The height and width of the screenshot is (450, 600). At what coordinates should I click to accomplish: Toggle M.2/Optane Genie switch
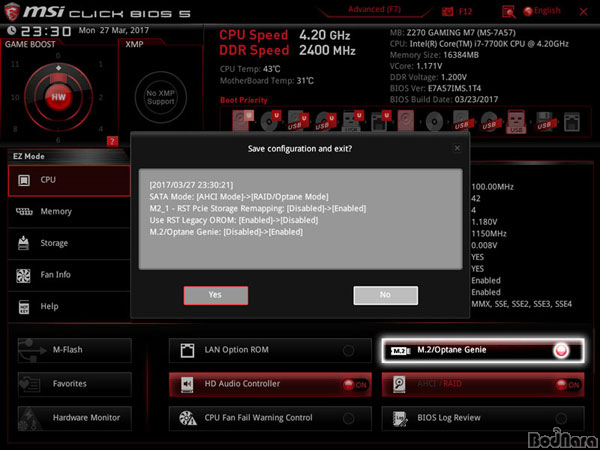click(x=561, y=350)
